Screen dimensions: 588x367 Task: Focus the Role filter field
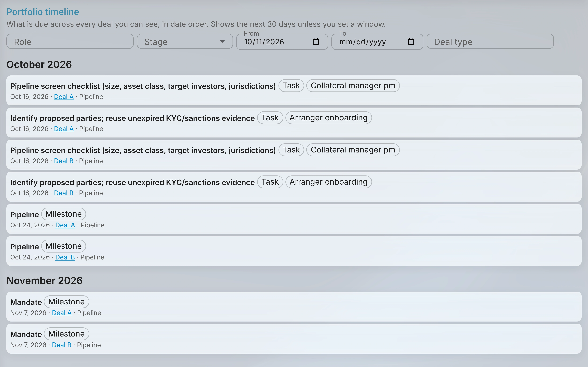click(x=70, y=41)
